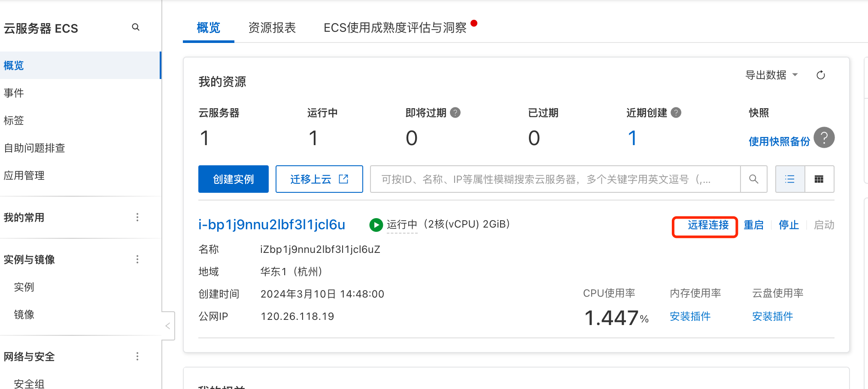Click the search button in instance search box
The image size is (868, 389).
[754, 179]
